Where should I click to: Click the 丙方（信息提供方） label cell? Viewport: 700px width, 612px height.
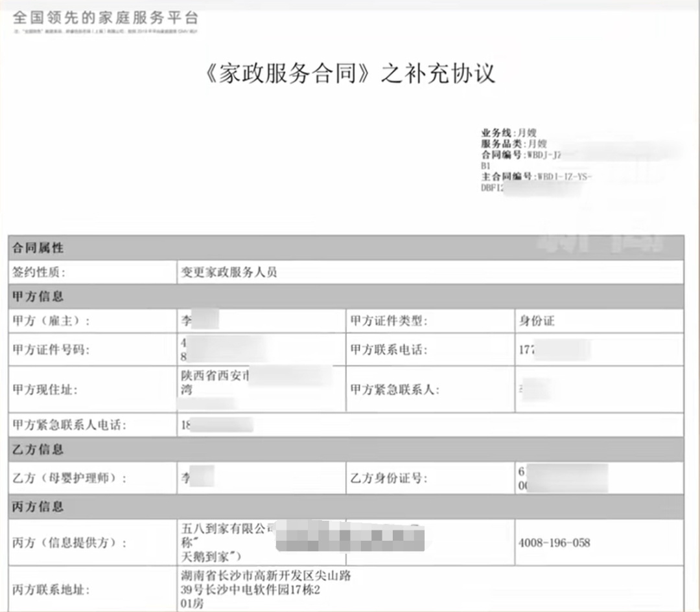point(93,543)
